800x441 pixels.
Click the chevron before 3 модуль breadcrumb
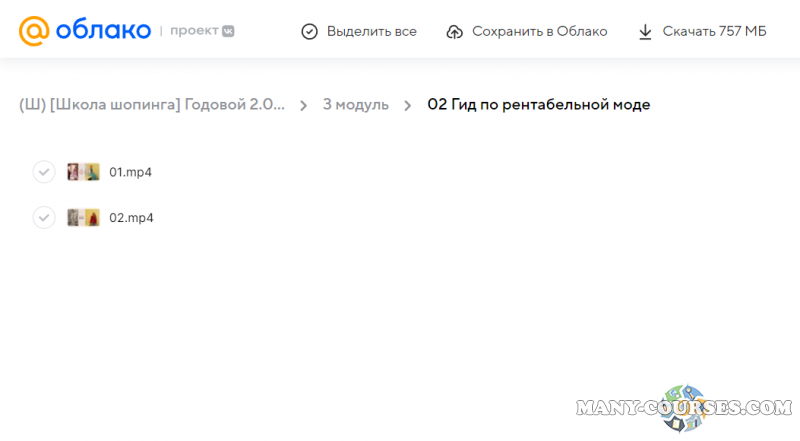point(303,105)
